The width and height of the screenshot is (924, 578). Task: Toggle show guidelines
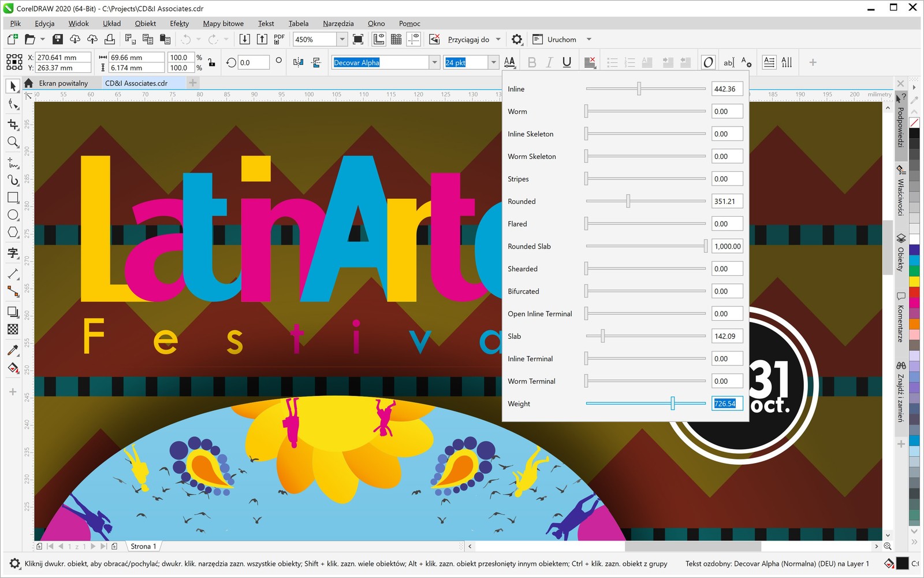(x=413, y=39)
